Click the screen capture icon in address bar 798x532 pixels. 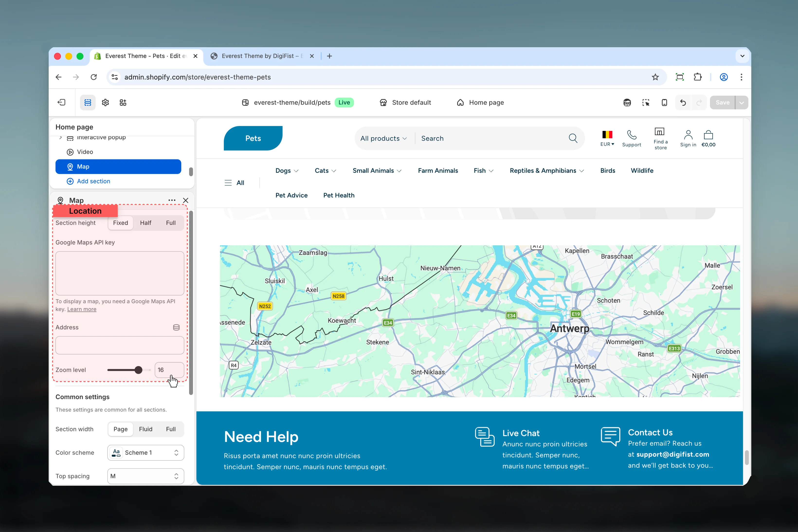pos(680,77)
